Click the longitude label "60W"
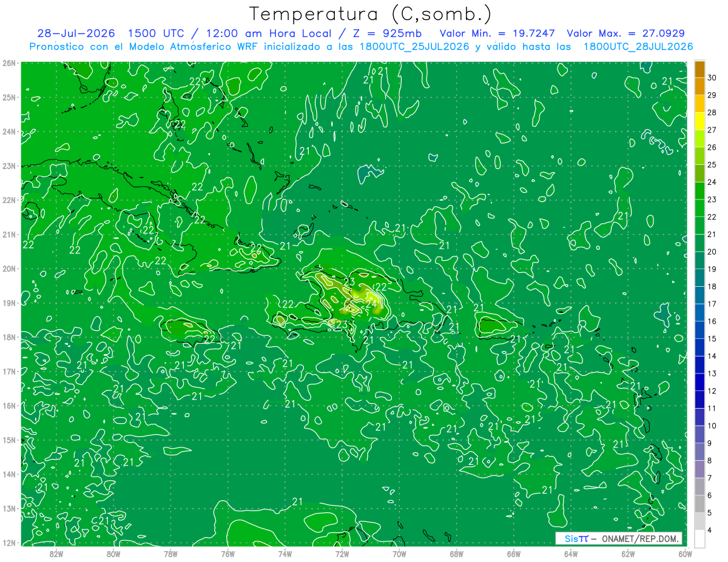Screen dimensions: 728x562 click(x=685, y=554)
